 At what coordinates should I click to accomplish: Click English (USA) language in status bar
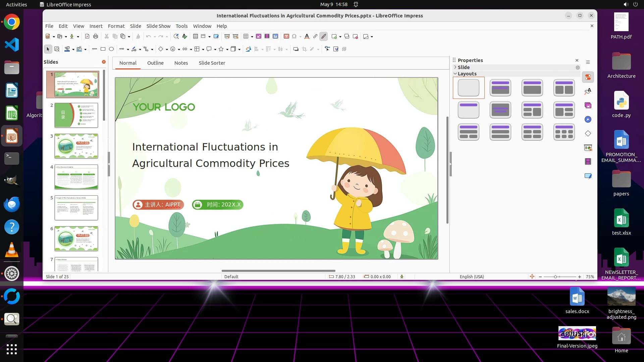[x=472, y=277]
